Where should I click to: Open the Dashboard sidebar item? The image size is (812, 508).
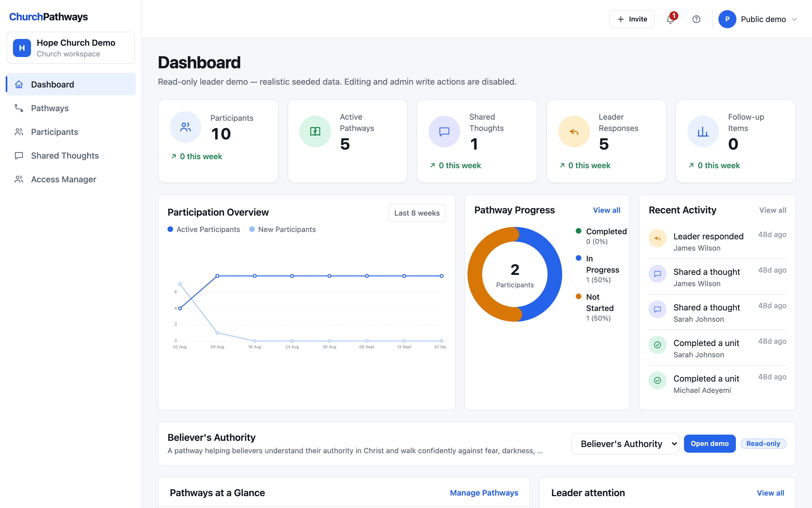pyautogui.click(x=71, y=84)
